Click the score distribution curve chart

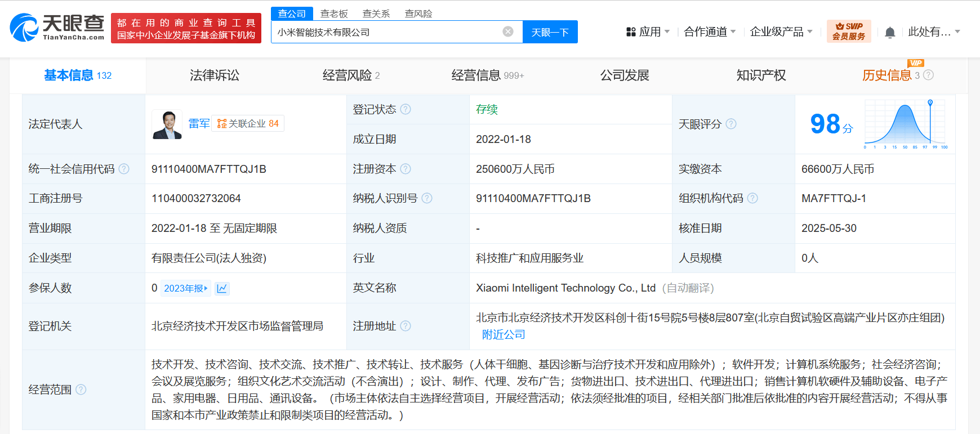(906, 124)
